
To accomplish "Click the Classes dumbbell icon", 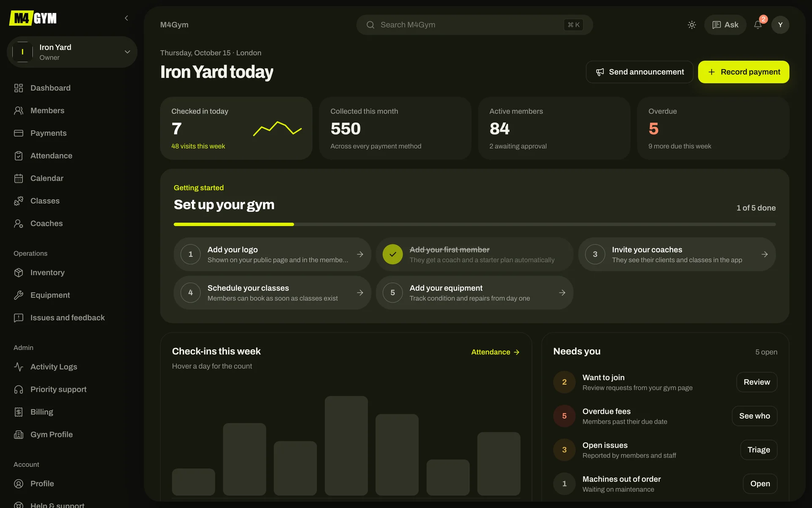I will point(19,201).
